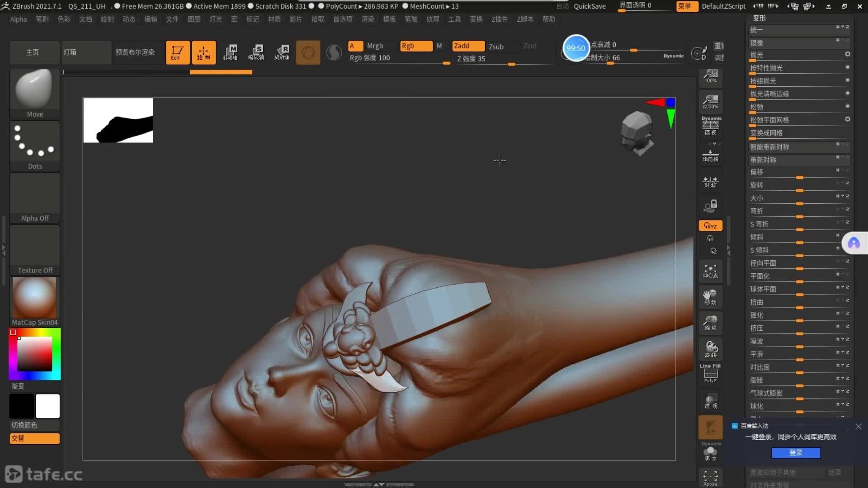
Task: Select the Move gizmo (移动轴) icon
Action: tap(231, 52)
